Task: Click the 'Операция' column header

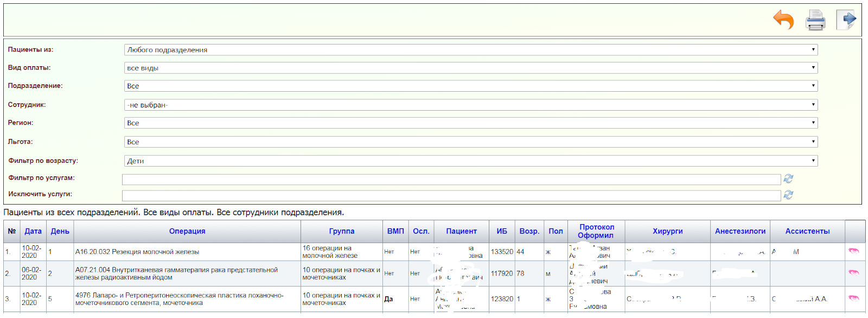Action: pyautogui.click(x=187, y=231)
